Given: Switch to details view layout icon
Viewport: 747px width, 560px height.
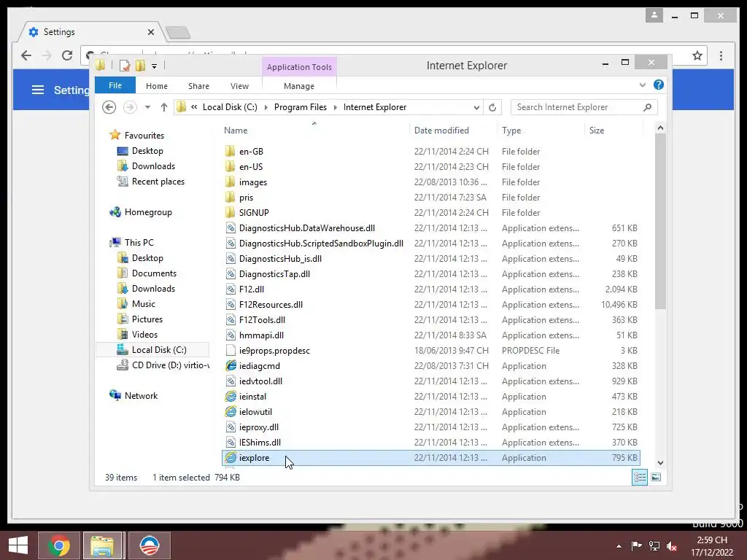Looking at the screenshot, I should pos(639,477).
